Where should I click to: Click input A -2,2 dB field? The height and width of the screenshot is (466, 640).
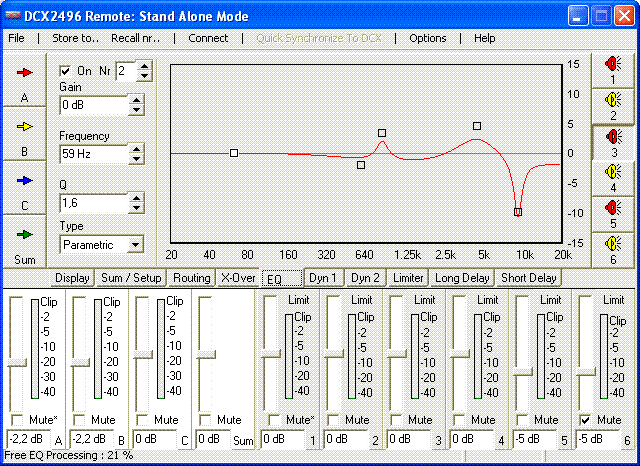(x=29, y=439)
